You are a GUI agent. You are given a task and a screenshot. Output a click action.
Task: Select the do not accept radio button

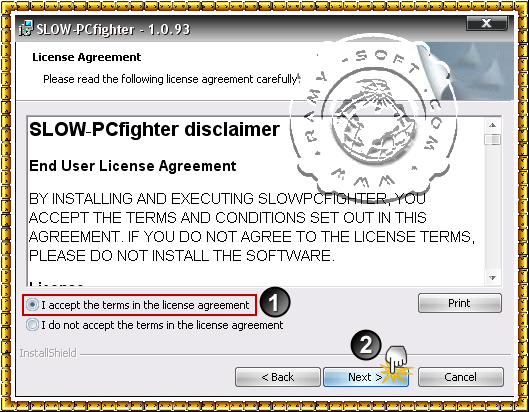pyautogui.click(x=32, y=325)
